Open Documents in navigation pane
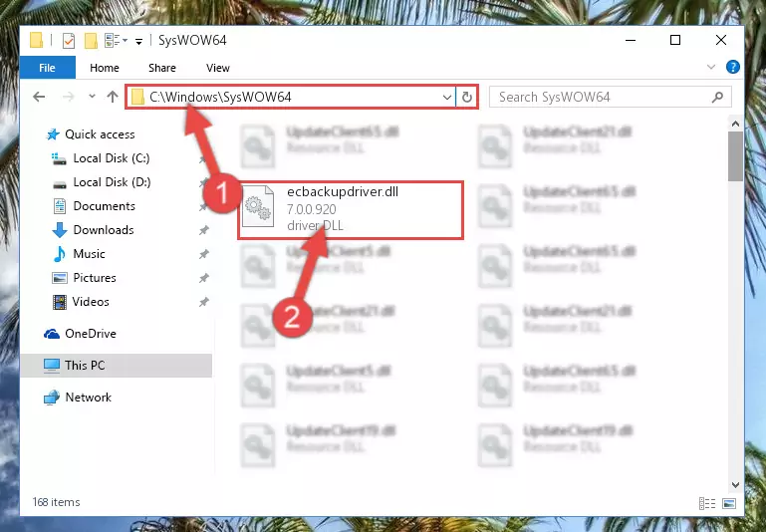Image resolution: width=766 pixels, height=532 pixels. (104, 206)
